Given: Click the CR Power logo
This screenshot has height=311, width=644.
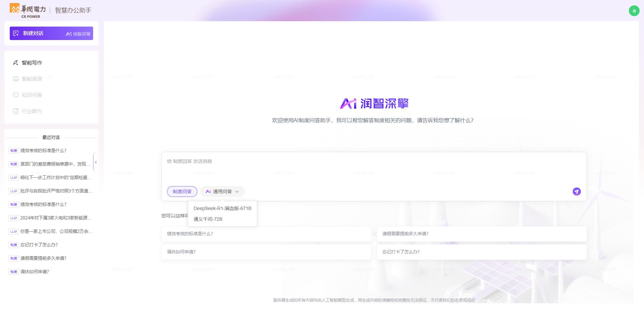Looking at the screenshot, I should point(28,10).
